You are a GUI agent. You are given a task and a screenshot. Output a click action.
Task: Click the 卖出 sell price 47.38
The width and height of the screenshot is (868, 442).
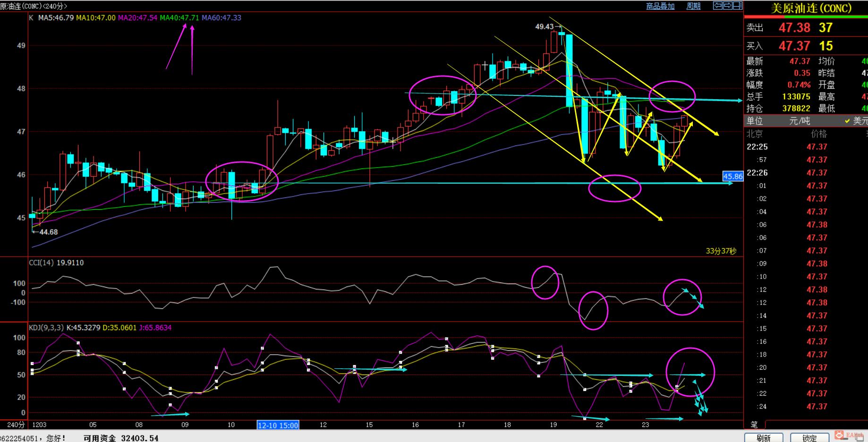[794, 28]
